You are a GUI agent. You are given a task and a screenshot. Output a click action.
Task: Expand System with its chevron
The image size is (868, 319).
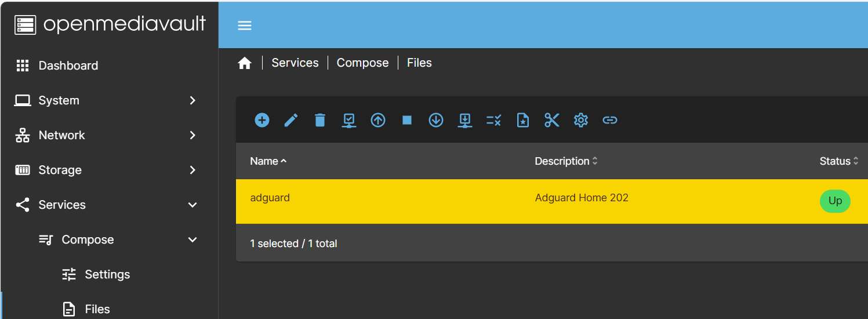click(193, 100)
